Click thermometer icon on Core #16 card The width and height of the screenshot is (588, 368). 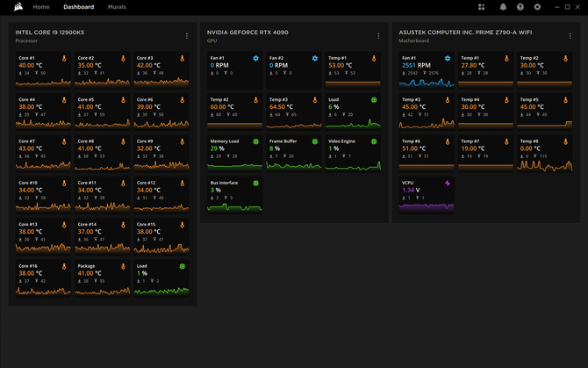[64, 266]
